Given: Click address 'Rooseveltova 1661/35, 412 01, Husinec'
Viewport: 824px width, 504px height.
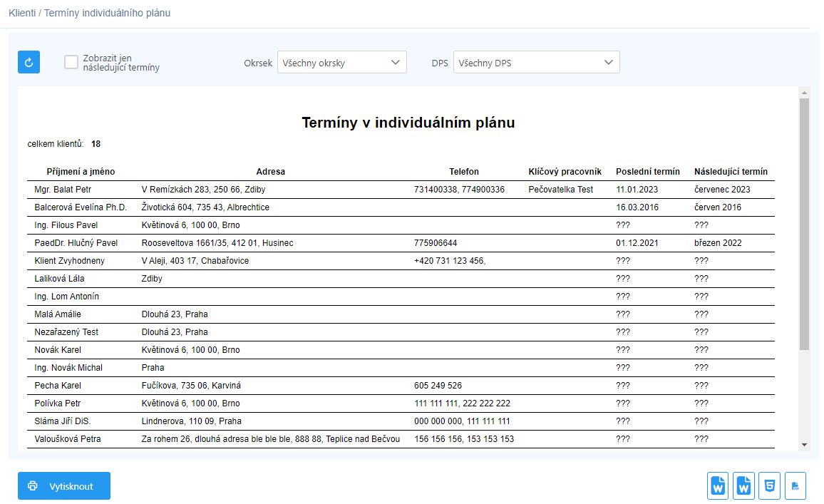Looking at the screenshot, I should (217, 243).
